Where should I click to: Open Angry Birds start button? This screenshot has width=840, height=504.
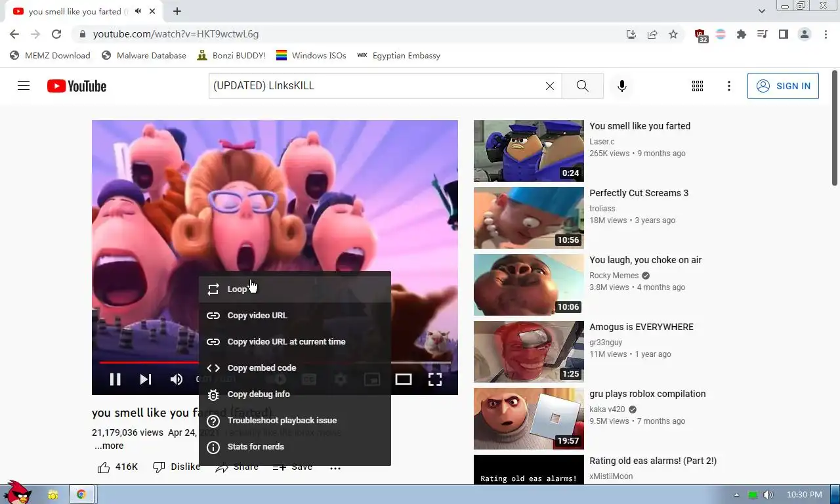(18, 492)
